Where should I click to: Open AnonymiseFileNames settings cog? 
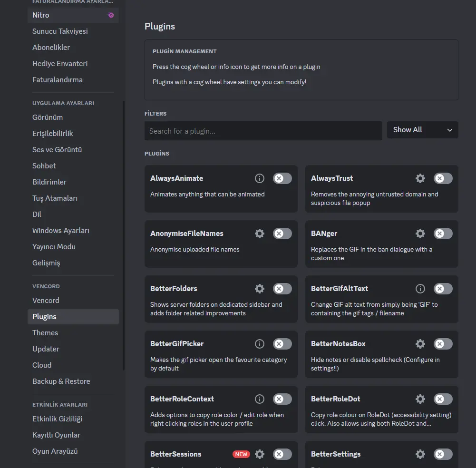coord(260,234)
